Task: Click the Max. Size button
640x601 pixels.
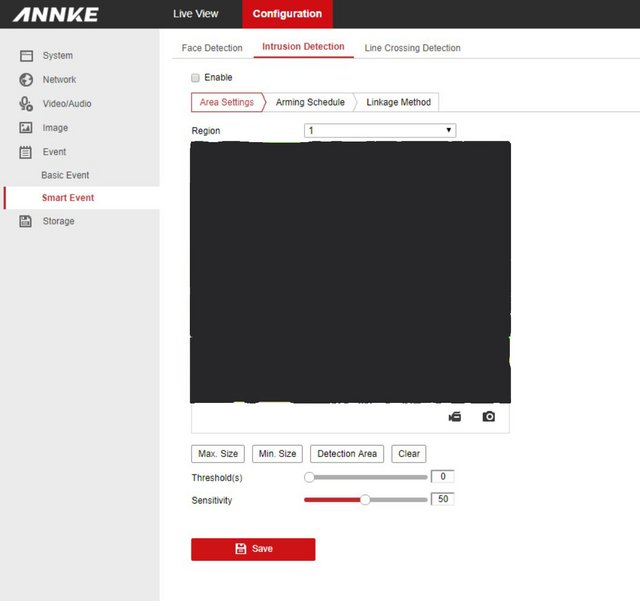Action: coord(218,454)
